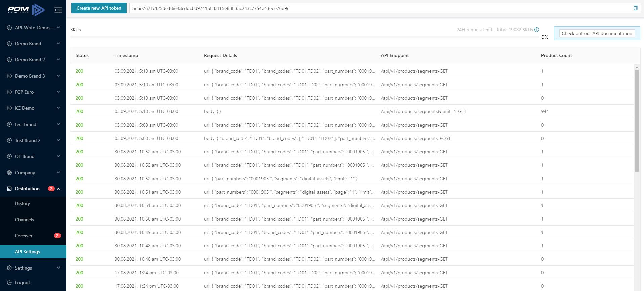Collapse the sidebar menu toggle icon
This screenshot has height=291, width=644.
(x=58, y=10)
